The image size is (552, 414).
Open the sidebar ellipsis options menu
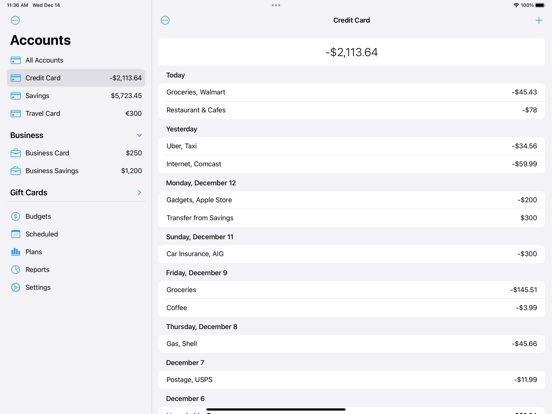tap(15, 20)
